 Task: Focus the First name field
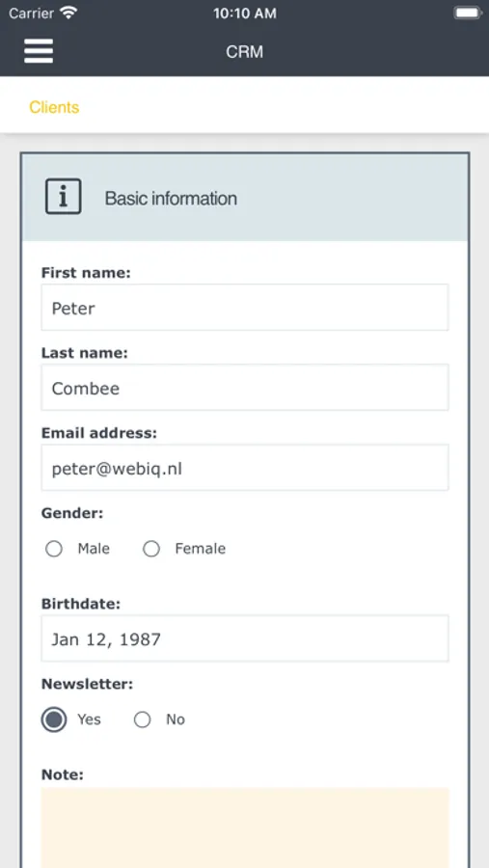(245, 308)
